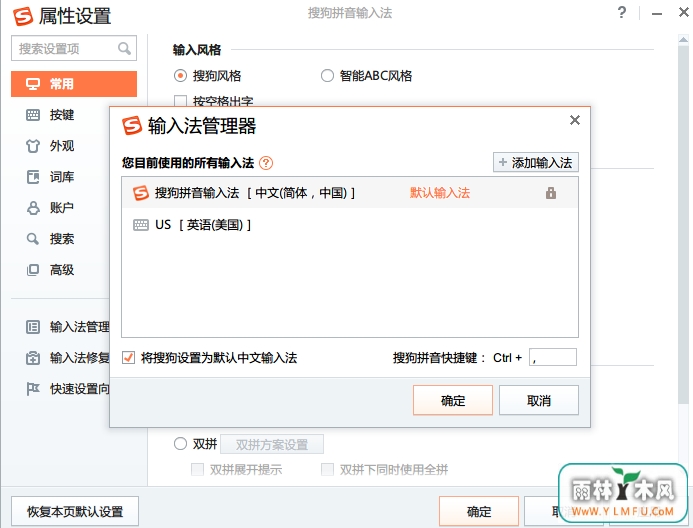Click the lock icon on 搜狗拼音输入法 row
This screenshot has height=528, width=693.
point(551,193)
